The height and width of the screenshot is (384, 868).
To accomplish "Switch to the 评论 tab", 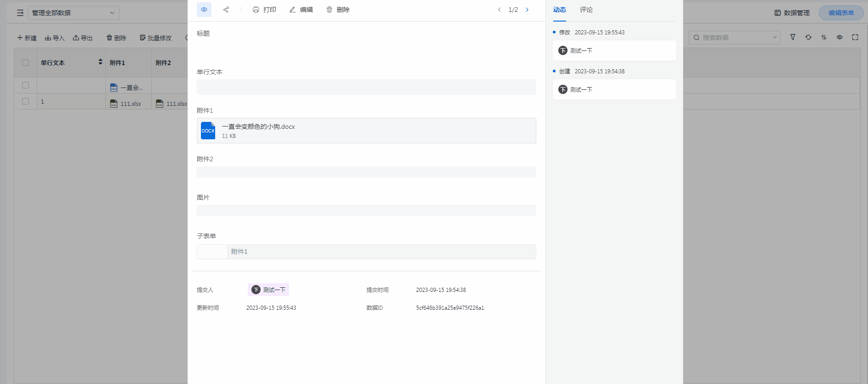I will click(x=586, y=10).
